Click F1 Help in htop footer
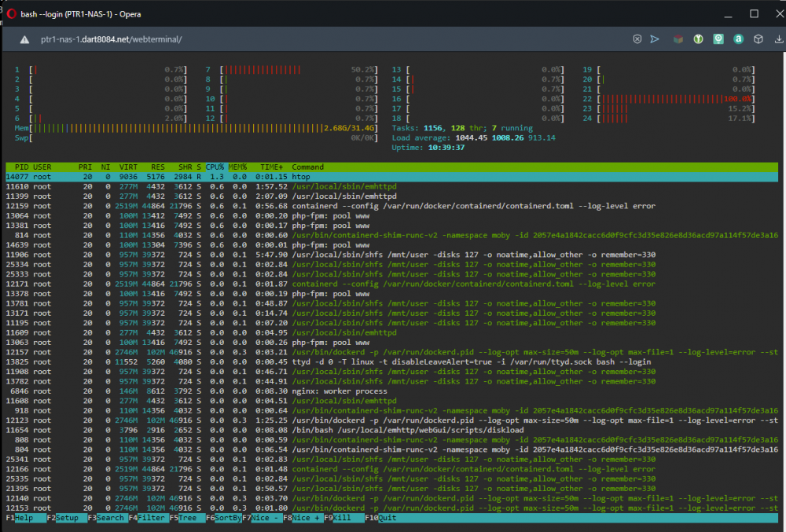Image resolution: width=786 pixels, height=532 pixels. [24, 518]
